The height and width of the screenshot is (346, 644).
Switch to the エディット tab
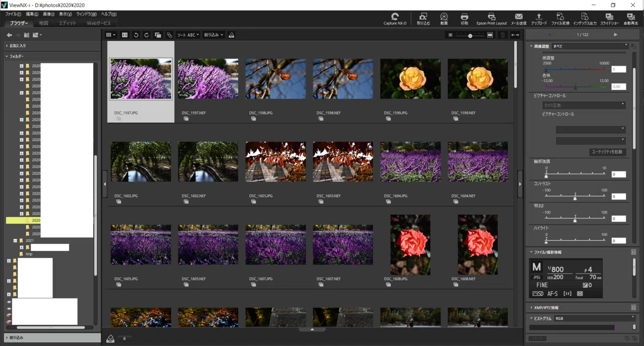[x=67, y=23]
